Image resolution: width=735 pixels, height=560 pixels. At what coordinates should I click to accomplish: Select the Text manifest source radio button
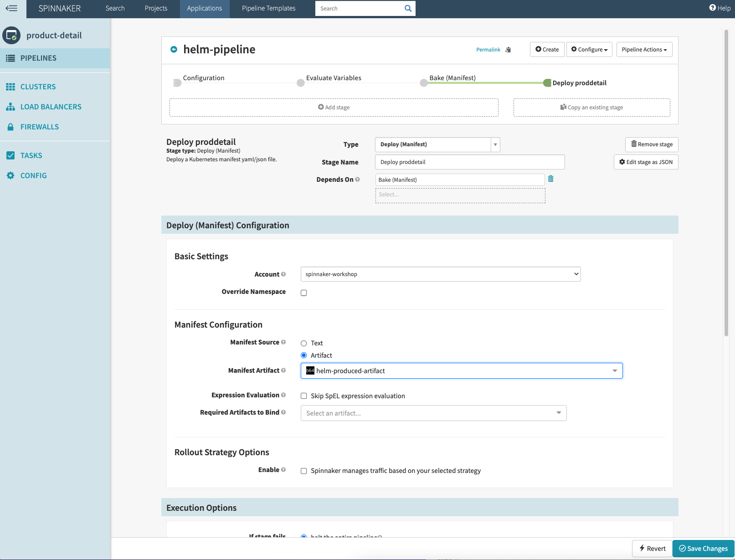tap(303, 343)
